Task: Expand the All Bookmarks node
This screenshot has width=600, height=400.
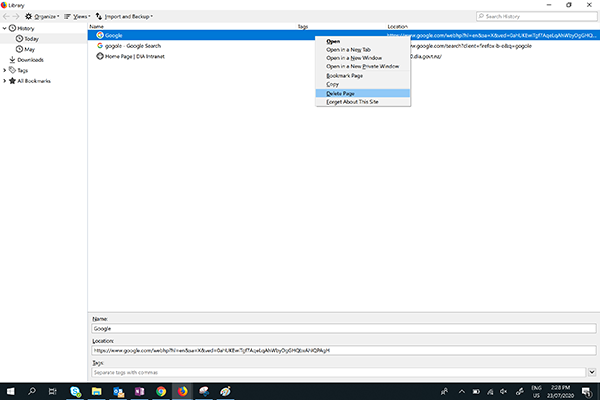Action: [x=5, y=81]
